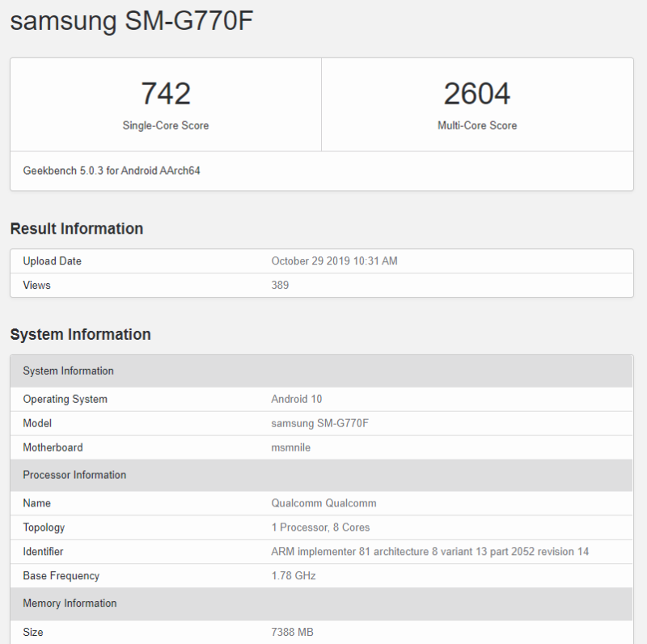Click the Model value samsung SM-G770F

[x=319, y=423]
